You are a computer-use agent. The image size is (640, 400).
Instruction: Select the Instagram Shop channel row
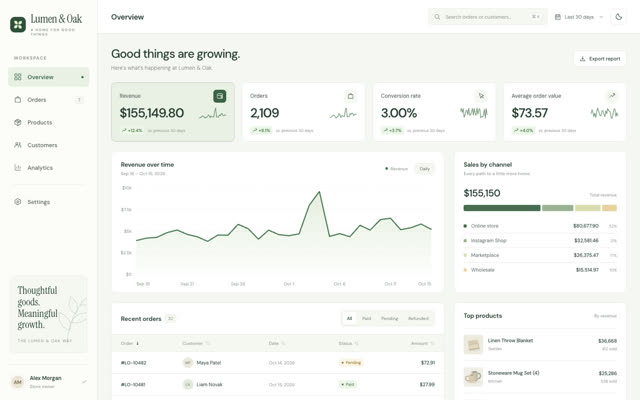click(x=540, y=240)
